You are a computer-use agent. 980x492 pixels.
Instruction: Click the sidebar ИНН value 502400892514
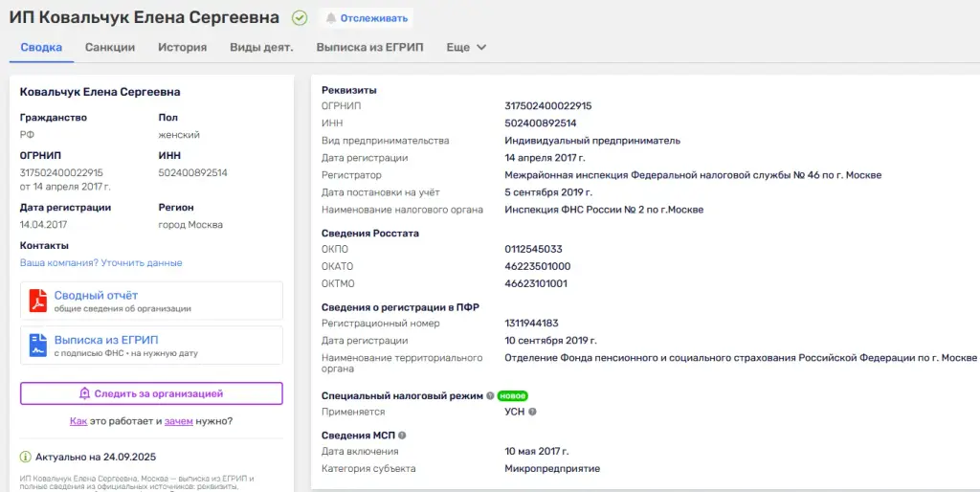pos(193,173)
